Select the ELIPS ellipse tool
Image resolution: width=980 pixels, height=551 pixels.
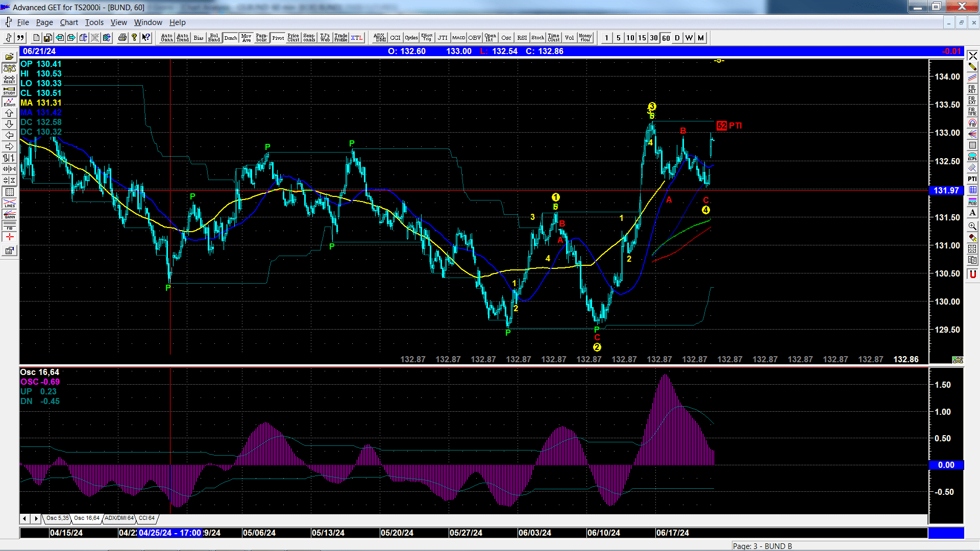click(x=972, y=157)
